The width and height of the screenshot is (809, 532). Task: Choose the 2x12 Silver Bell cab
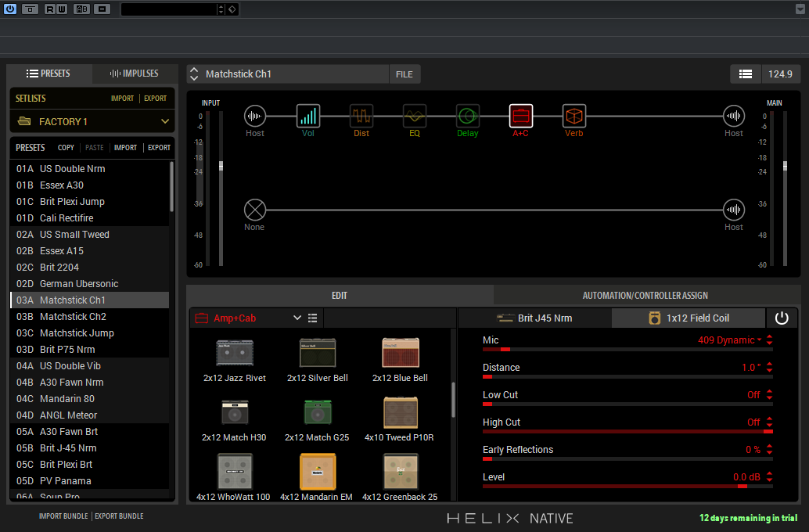pyautogui.click(x=318, y=360)
